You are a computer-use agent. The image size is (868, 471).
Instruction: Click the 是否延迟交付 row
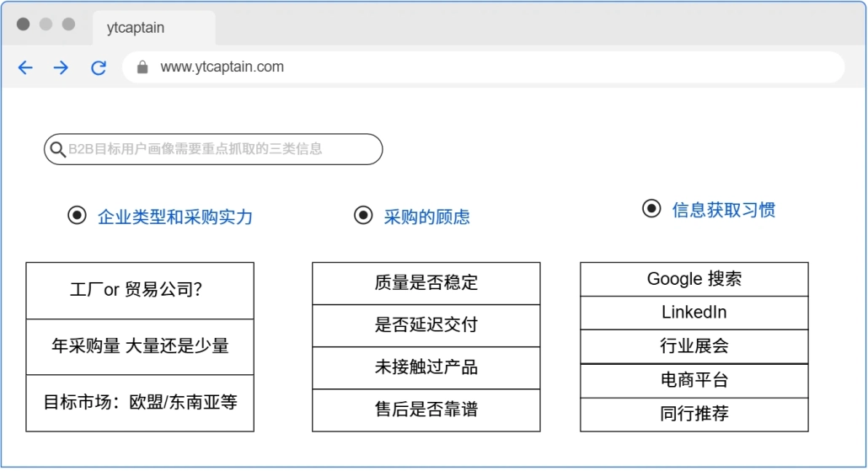click(426, 325)
